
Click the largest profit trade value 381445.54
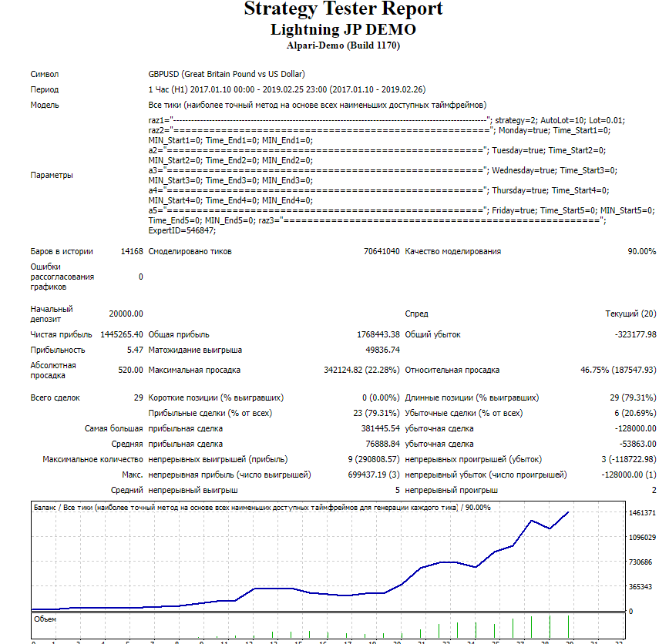pyautogui.click(x=375, y=428)
